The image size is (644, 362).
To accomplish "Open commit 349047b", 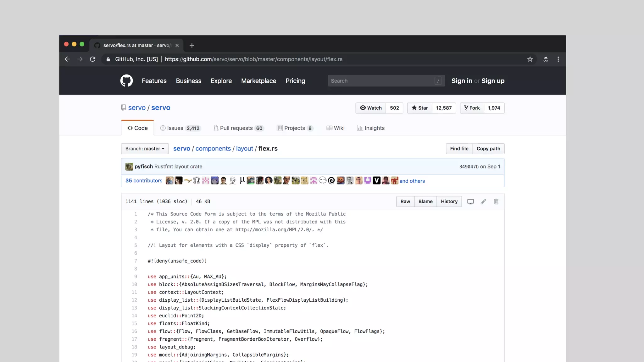I will [469, 167].
